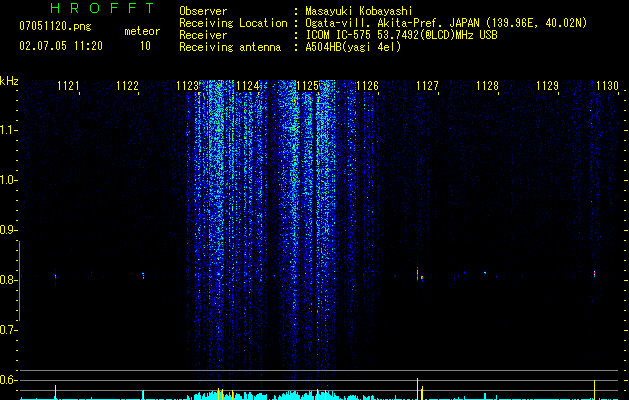Click time marker 1121

[68, 86]
